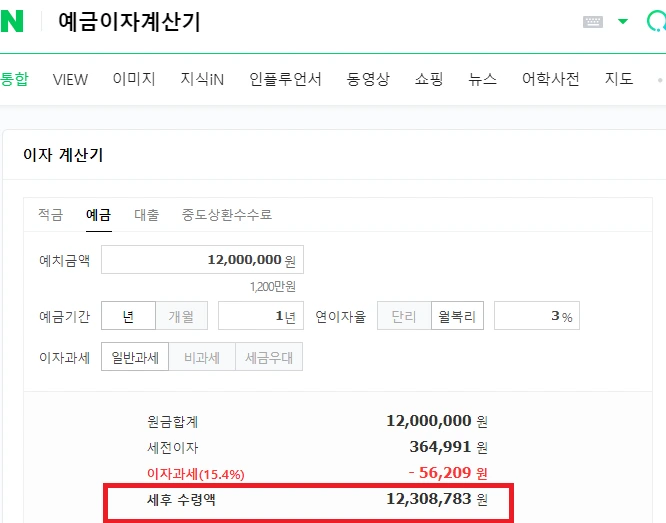Switch calculator to the 적금 tab
The height and width of the screenshot is (523, 666).
(51, 215)
